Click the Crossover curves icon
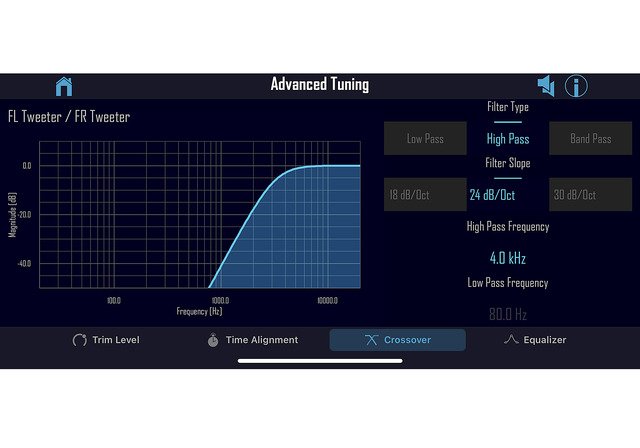640x448 pixels. 371,340
